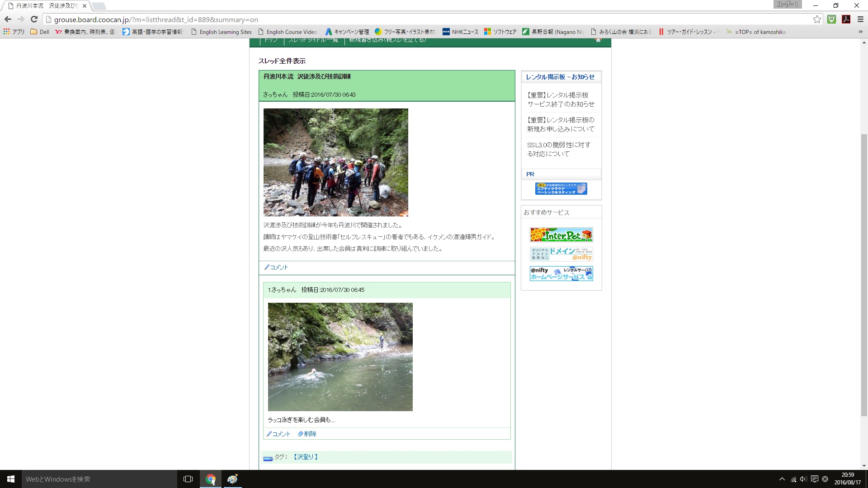Open the Adobe PDF extension icon
The height and width of the screenshot is (488, 868).
click(846, 19)
